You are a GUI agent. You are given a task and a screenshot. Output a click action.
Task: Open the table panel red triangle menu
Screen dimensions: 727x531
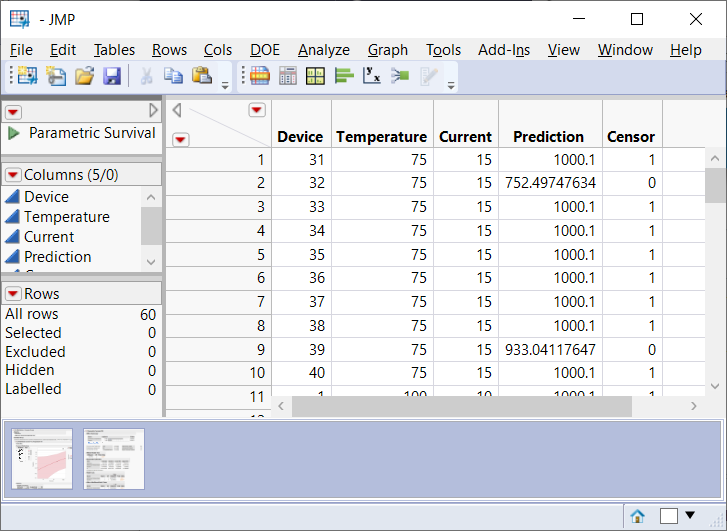tap(13, 111)
